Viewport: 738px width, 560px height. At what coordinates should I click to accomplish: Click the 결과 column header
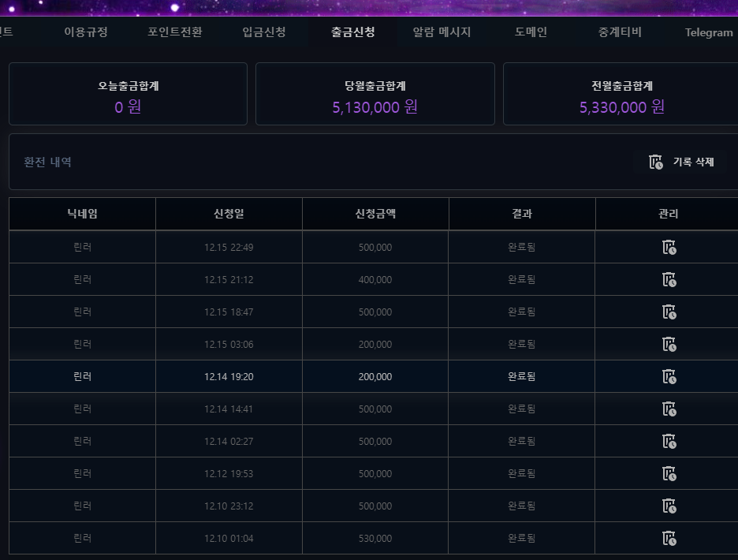pyautogui.click(x=521, y=214)
